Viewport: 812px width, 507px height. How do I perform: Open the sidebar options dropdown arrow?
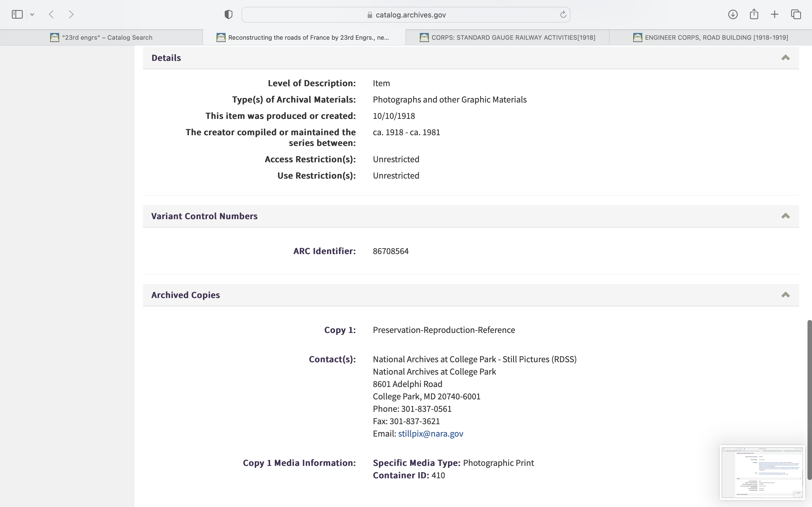tap(32, 14)
